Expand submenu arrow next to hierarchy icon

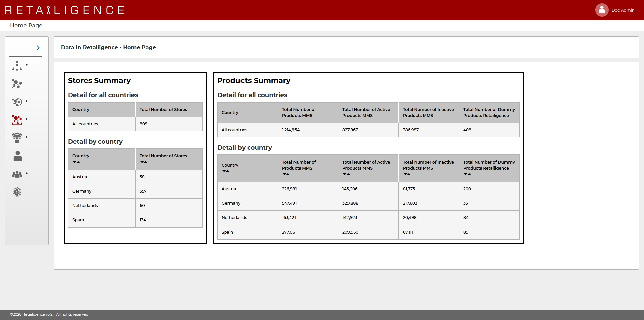pos(27,65)
